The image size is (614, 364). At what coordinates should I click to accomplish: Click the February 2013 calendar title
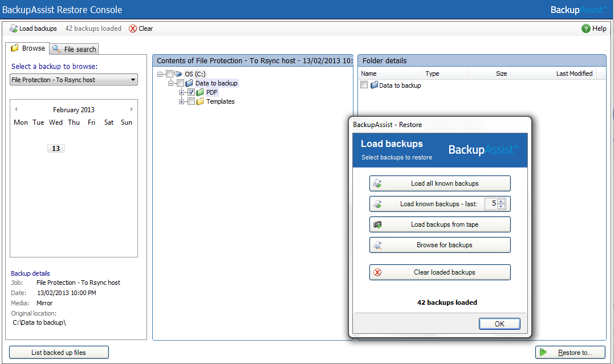tap(74, 109)
